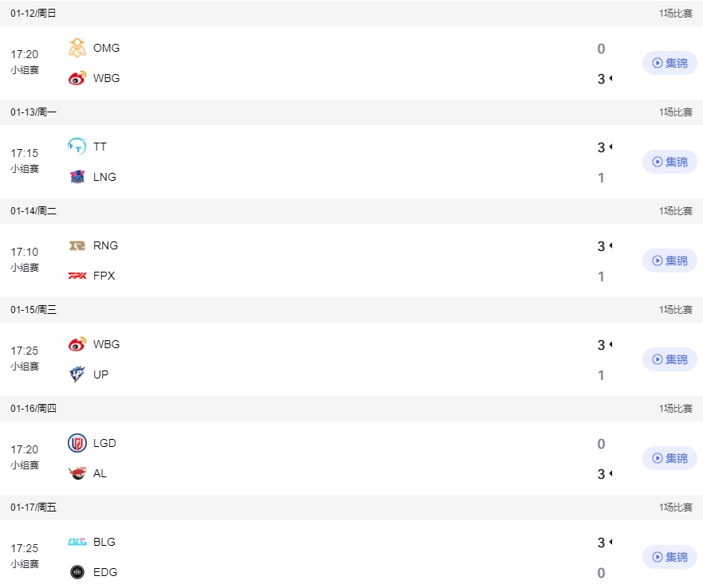
Task: Open highlights for OMG vs WBG match
Action: tap(670, 63)
